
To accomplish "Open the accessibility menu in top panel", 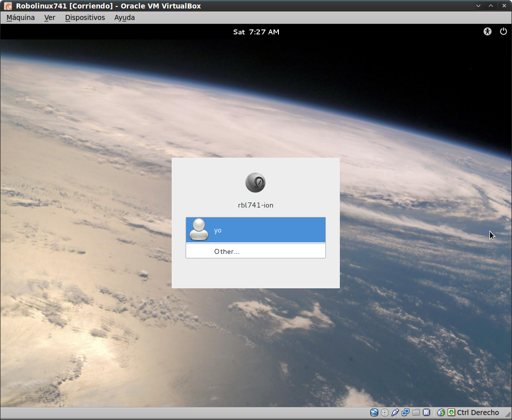I will pos(488,31).
